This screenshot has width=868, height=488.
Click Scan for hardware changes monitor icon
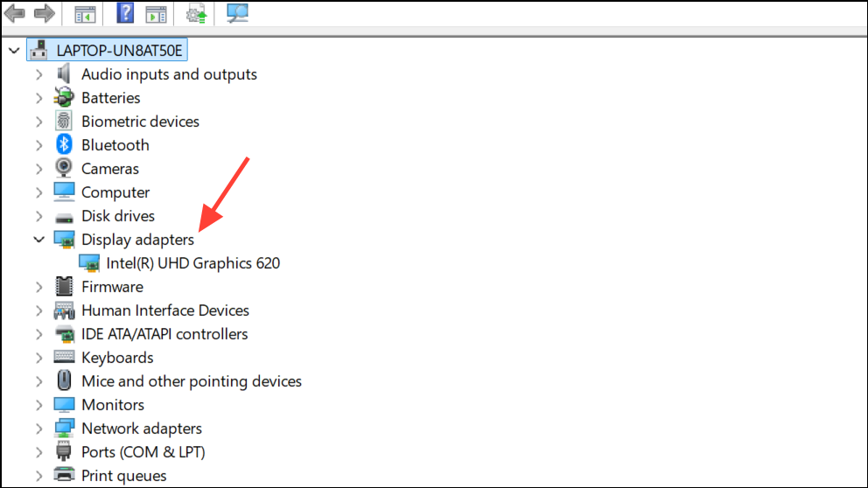[237, 13]
